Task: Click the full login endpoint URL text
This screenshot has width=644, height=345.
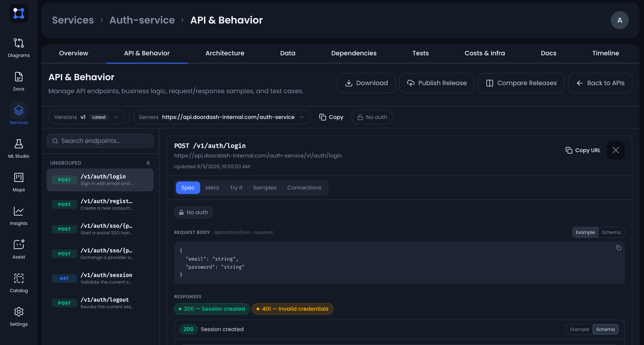Action: [258, 156]
